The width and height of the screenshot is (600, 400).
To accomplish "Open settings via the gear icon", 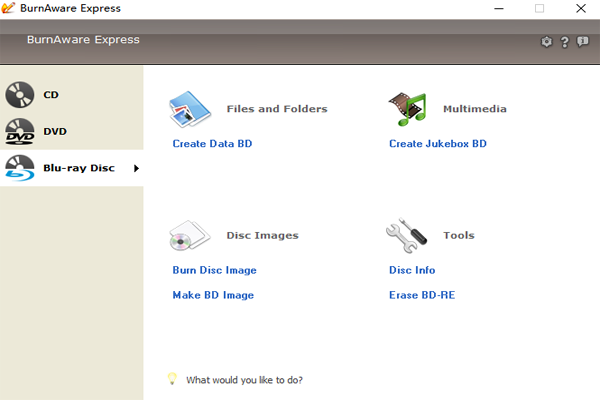I will coord(546,41).
